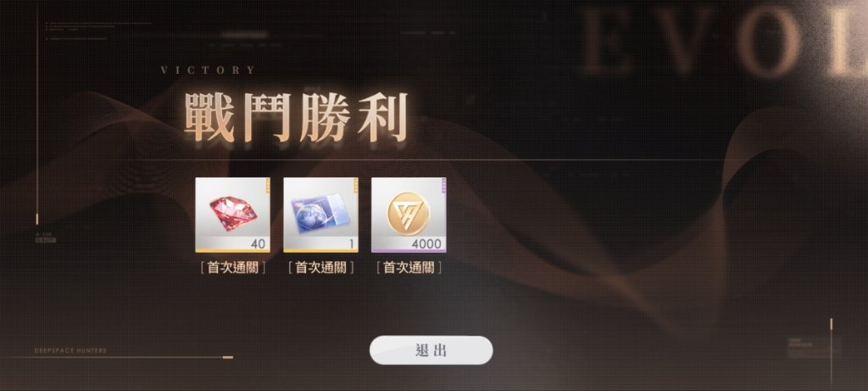The width and height of the screenshot is (868, 391).
Task: Select the blue planet ticket reward icon
Action: pyautogui.click(x=320, y=215)
